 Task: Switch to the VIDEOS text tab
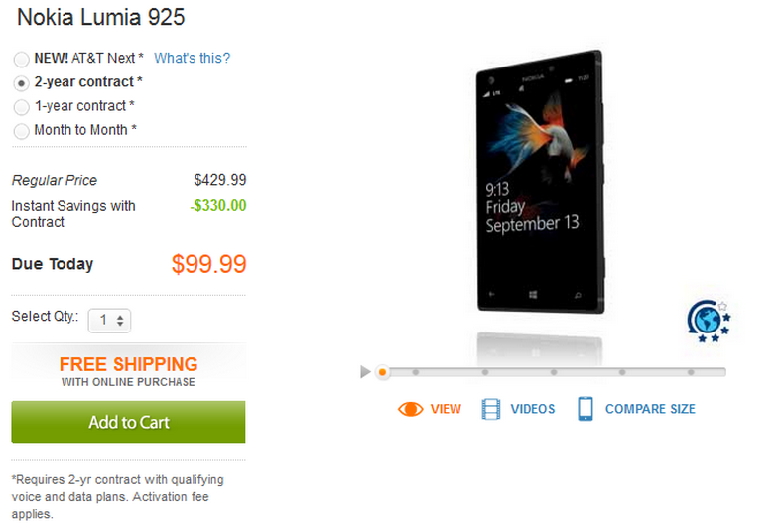coord(533,409)
